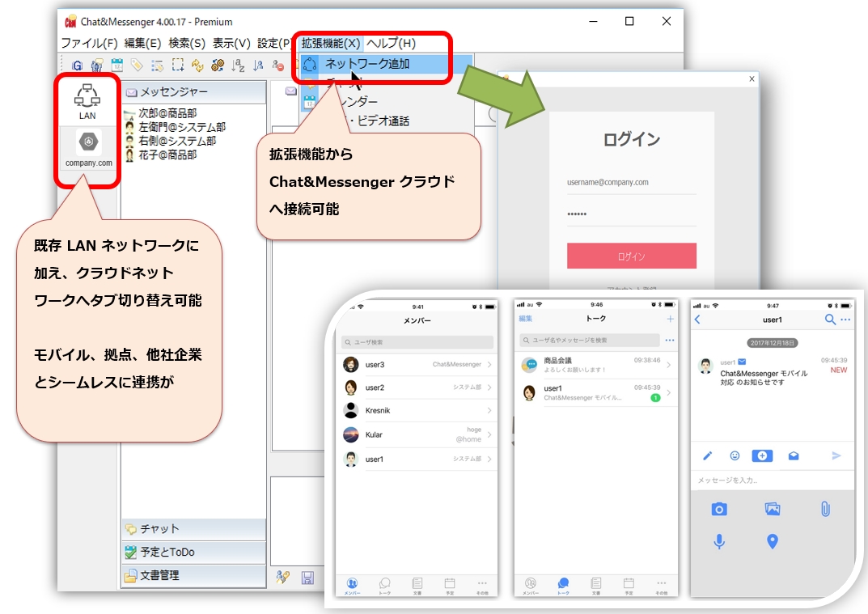Open the 表示(V) menu

click(231, 43)
